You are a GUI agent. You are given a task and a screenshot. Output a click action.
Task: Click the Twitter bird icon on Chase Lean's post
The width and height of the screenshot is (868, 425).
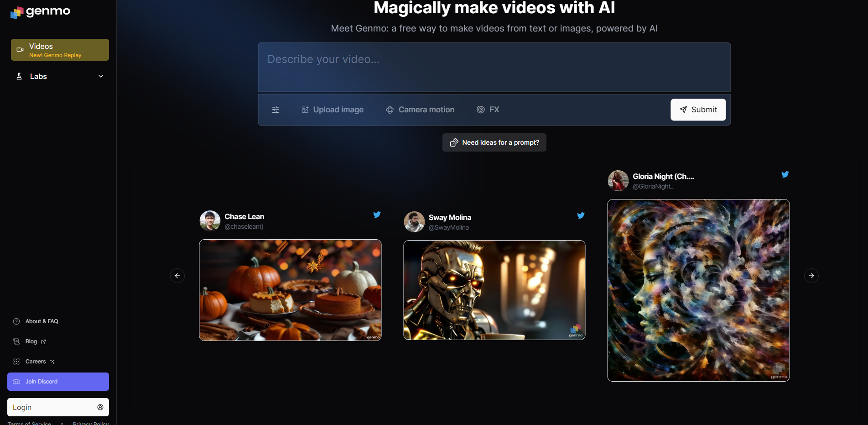coord(377,215)
